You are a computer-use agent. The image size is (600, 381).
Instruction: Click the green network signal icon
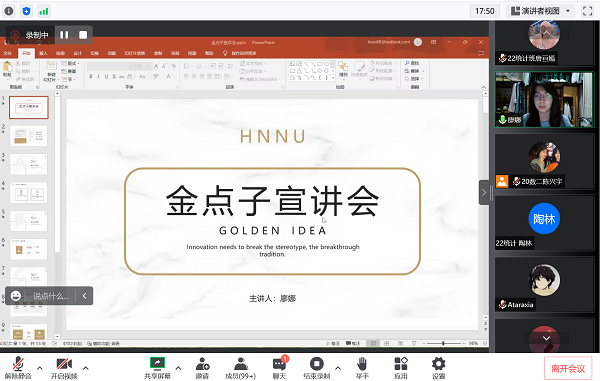[x=44, y=11]
